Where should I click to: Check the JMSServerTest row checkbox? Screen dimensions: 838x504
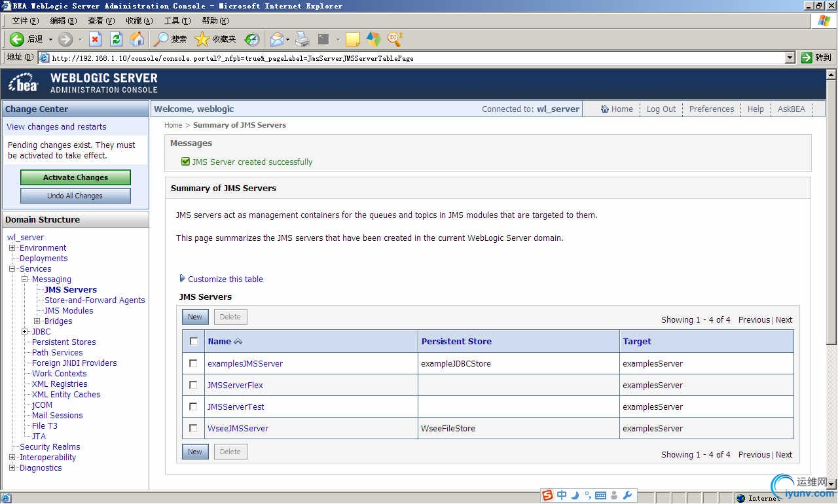(x=193, y=406)
